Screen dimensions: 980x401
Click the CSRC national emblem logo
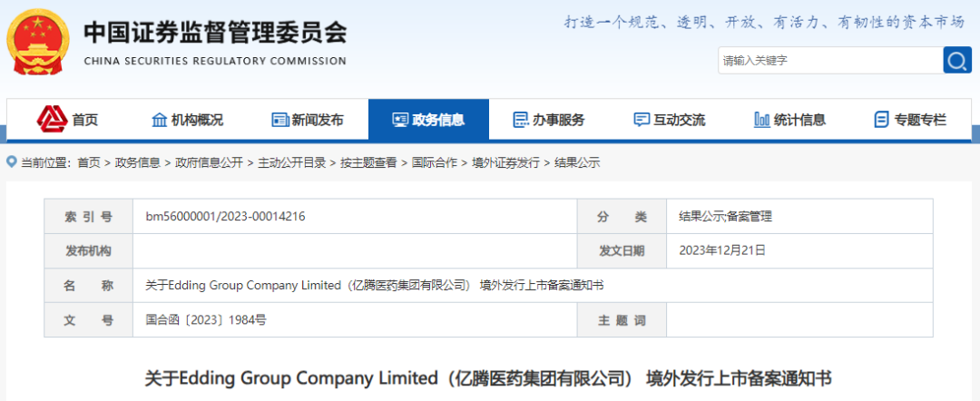click(38, 43)
